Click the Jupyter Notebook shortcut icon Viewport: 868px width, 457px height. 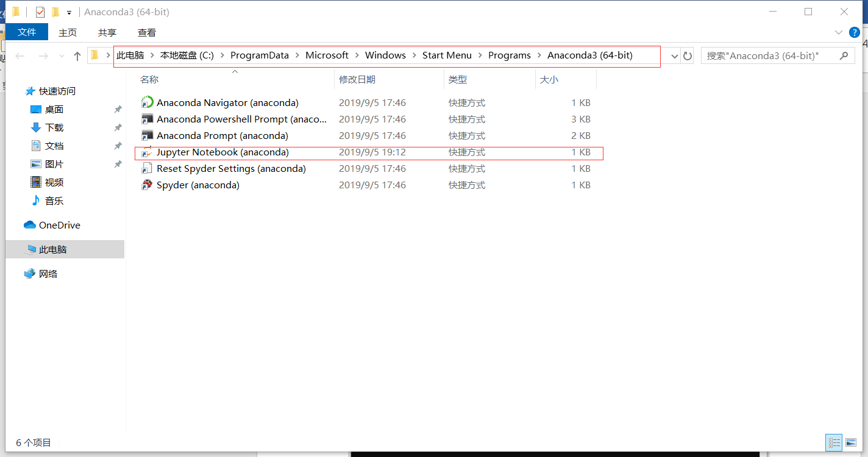(x=147, y=152)
